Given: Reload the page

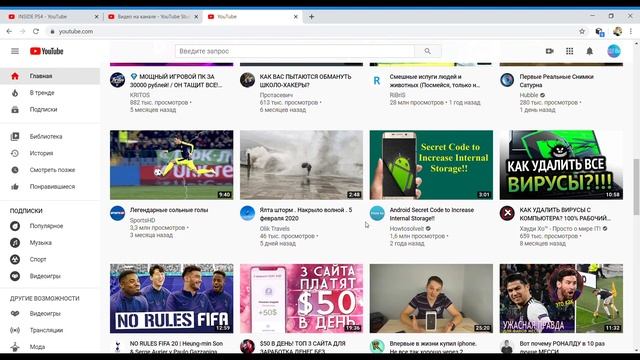Looking at the screenshot, I should click(36, 31).
